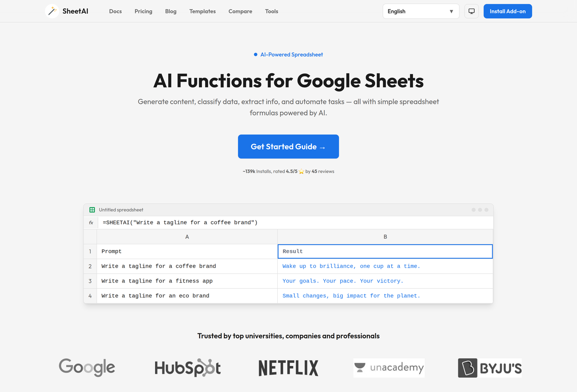Click the star rating icon
The width and height of the screenshot is (577, 392).
coord(302,172)
